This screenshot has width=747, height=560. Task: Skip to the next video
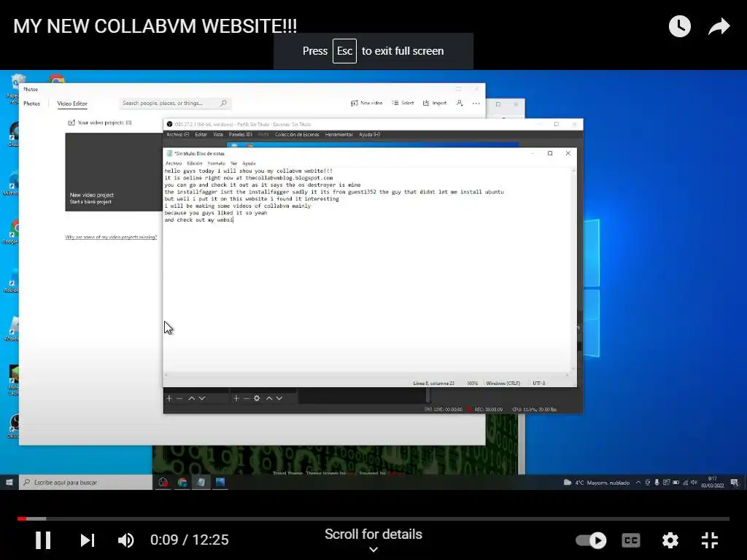[x=88, y=540]
